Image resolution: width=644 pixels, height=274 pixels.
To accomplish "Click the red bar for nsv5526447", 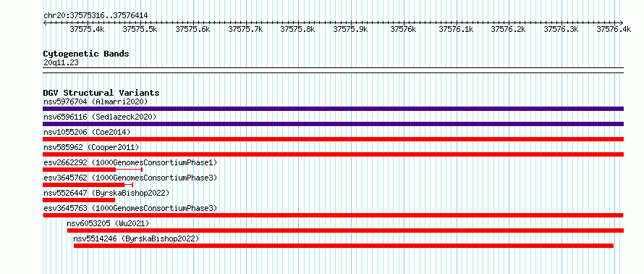I will [79, 200].
